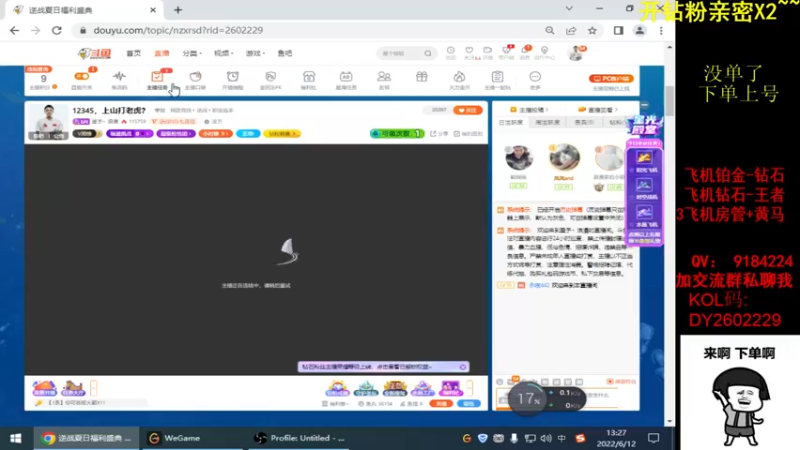Viewport: 800px width, 450px height.
Task: Open the anchor points counter showing 9
Action: pyautogui.click(x=43, y=79)
